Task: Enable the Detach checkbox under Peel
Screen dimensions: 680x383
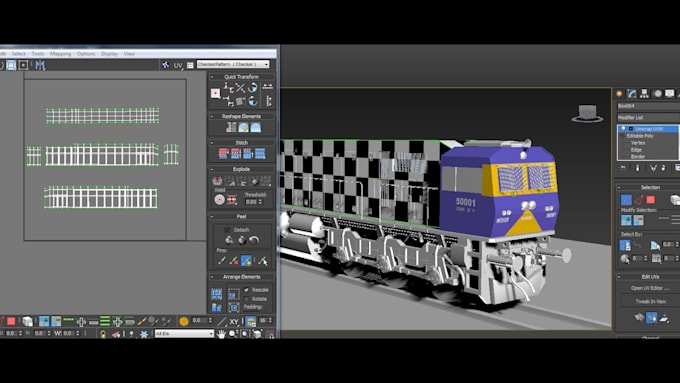Action: [227, 230]
